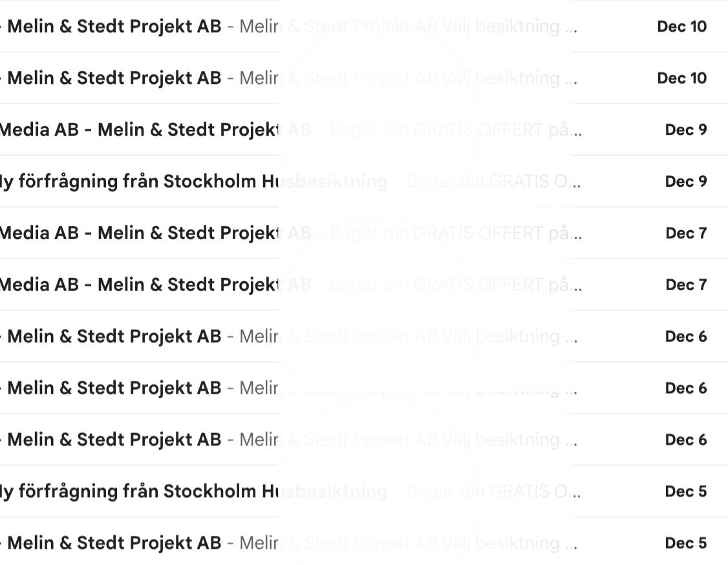Open the second Dec 10 Melin & Stedt email
The image size is (728, 565).
coord(114,78)
